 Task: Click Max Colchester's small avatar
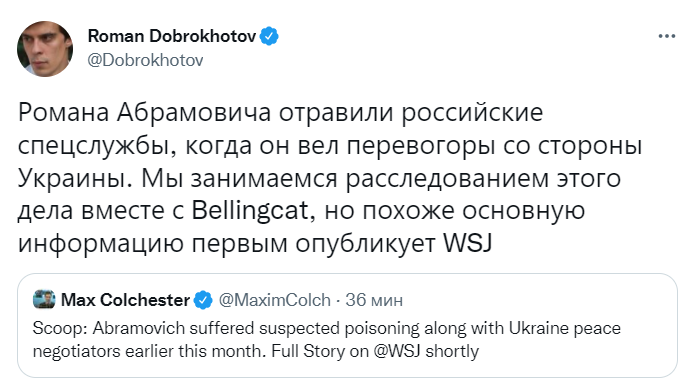(44, 299)
